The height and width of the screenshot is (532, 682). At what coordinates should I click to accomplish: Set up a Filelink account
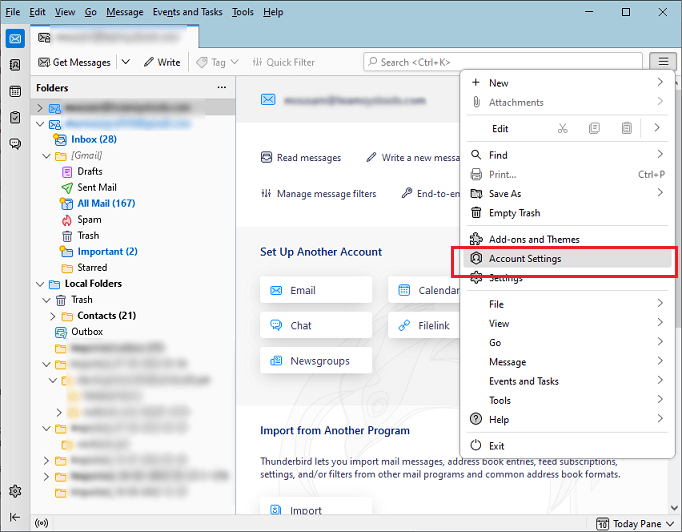[x=424, y=325]
